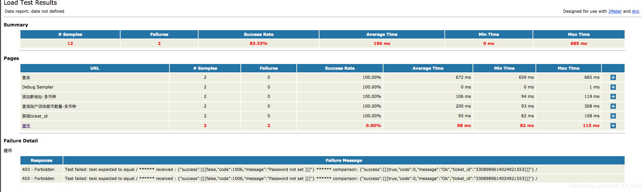Click the Summary section heading

(16, 25)
